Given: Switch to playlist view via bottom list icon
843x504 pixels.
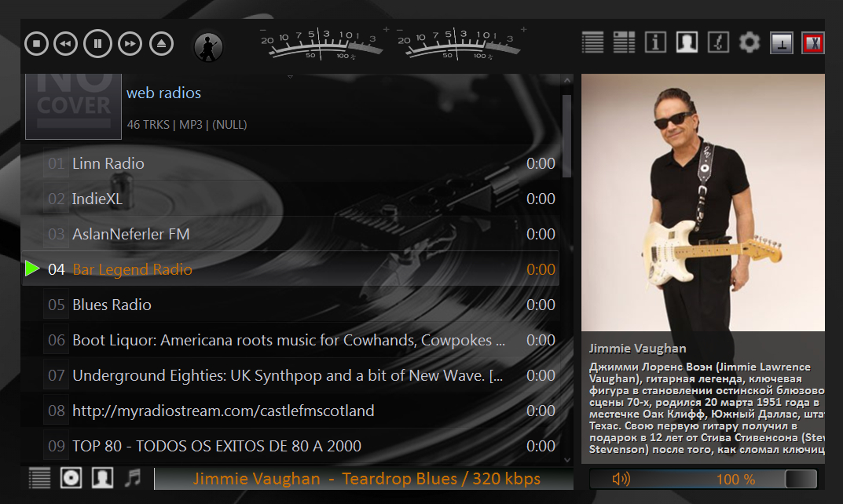Looking at the screenshot, I should [x=39, y=477].
